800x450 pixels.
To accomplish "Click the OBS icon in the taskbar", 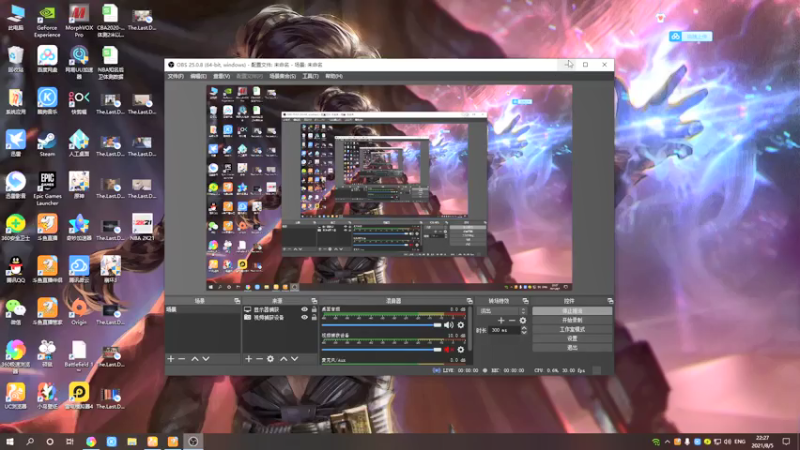I will tap(193, 441).
